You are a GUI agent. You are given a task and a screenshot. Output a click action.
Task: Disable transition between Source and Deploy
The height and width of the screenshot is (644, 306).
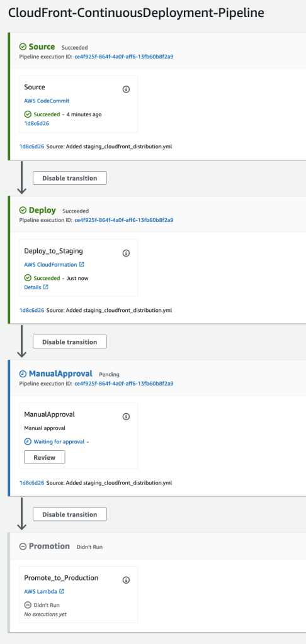point(69,178)
